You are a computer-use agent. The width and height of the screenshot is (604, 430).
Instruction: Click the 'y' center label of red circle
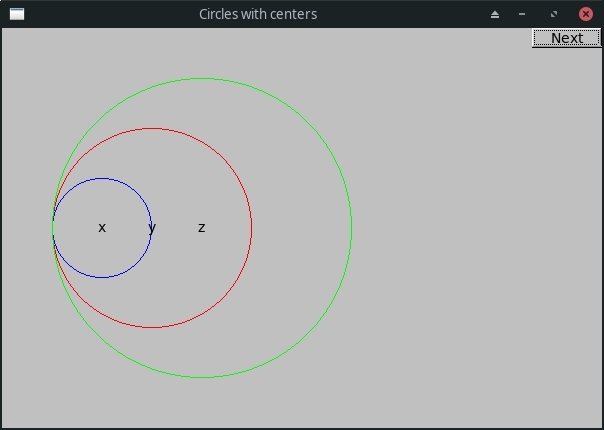[x=152, y=228]
